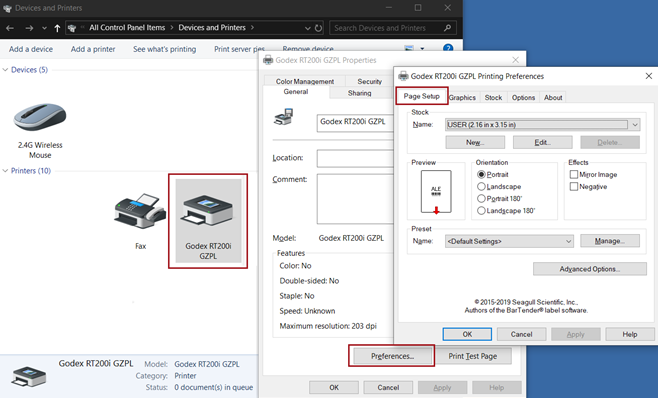Click the printer icon in Properties General tab
The width and height of the screenshot is (658, 398).
[x=284, y=117]
